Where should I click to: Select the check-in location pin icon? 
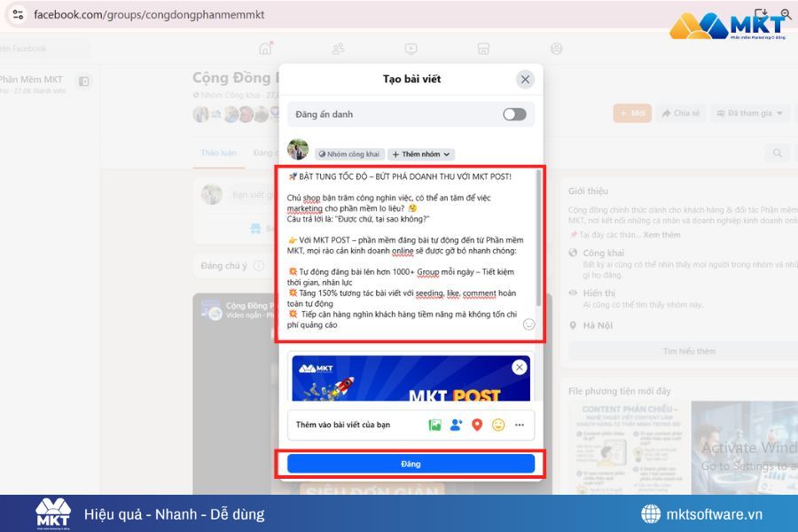tap(476, 426)
